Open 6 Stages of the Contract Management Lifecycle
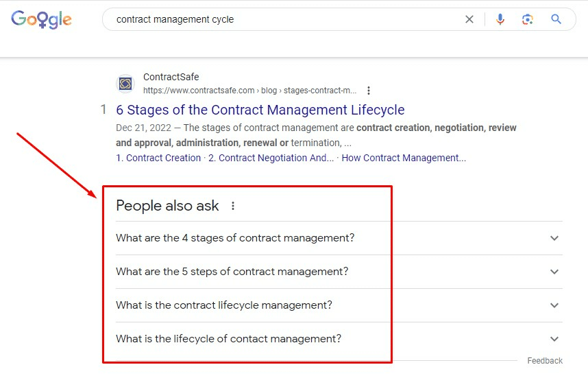The width and height of the screenshot is (588, 378). (x=260, y=110)
